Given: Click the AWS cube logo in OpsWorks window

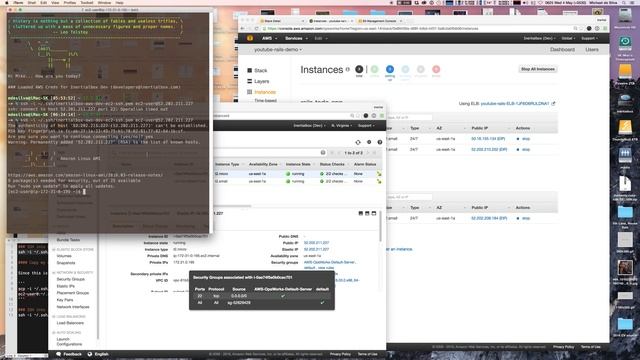Looking at the screenshot, I should [x=250, y=38].
